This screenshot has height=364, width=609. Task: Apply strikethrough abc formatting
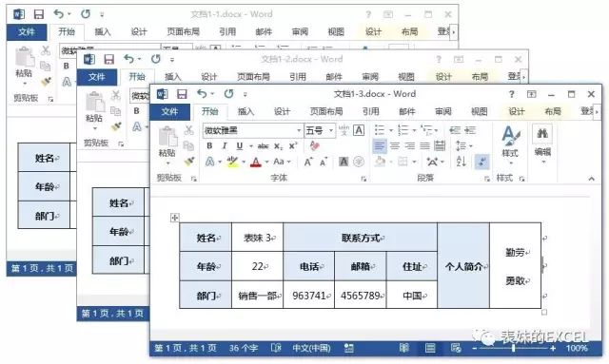pos(263,146)
